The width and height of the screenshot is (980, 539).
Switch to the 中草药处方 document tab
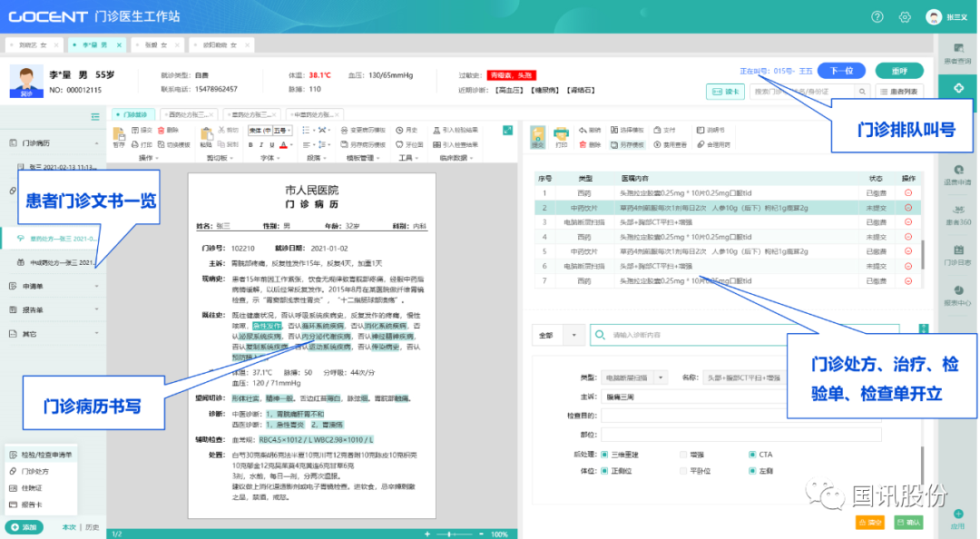click(315, 114)
